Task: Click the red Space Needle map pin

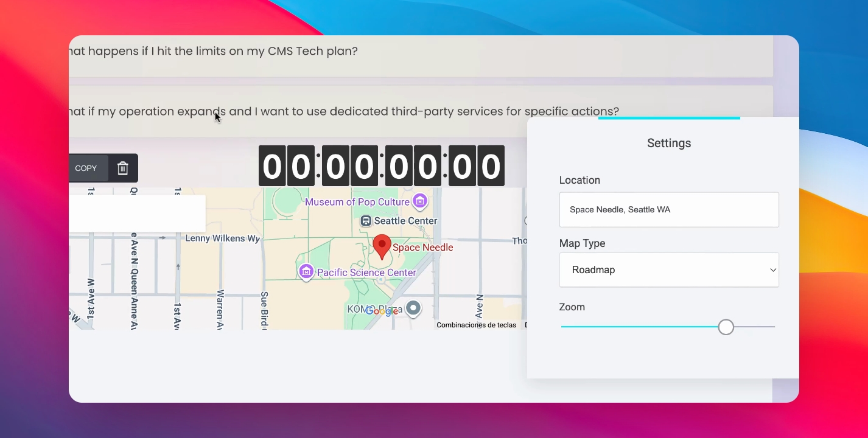Action: coord(382,247)
